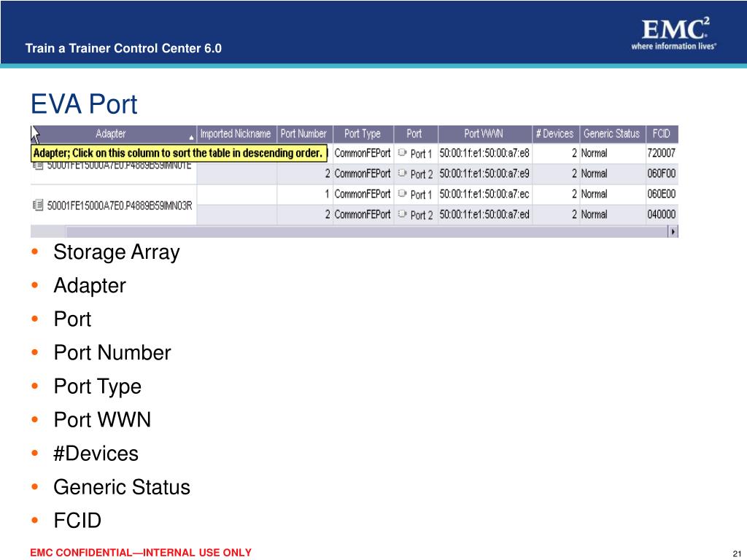
Task: Click the Normal status in the 720007 row
Action: 594,153
